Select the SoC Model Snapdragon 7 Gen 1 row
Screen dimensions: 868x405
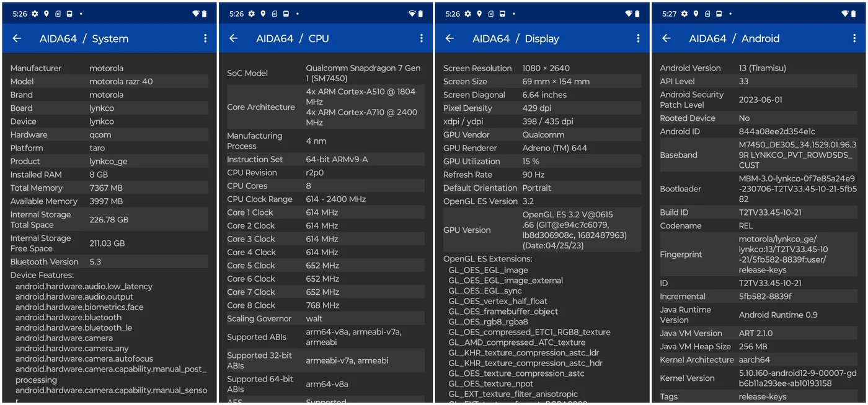tap(325, 73)
